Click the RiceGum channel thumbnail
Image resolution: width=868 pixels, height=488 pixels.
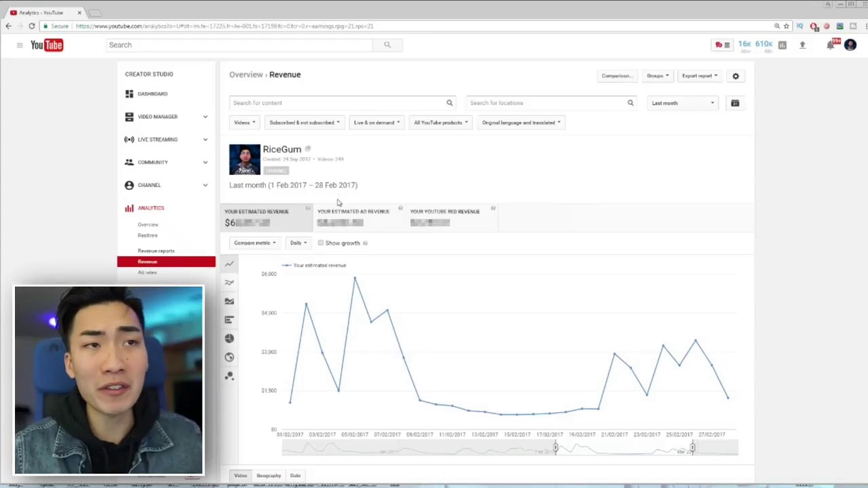coord(244,160)
